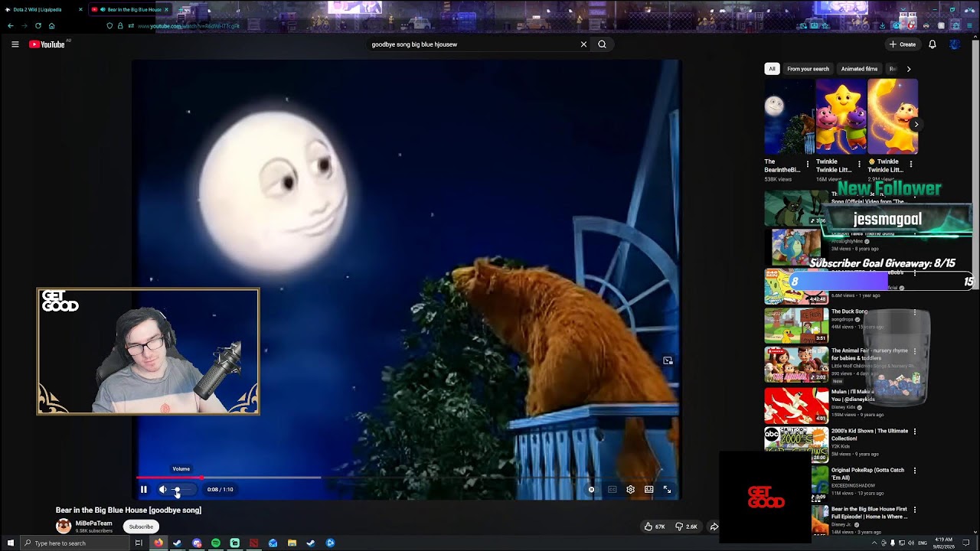Open options for the second Twinkle short
Screen dimensions: 980x551
[x=910, y=164]
